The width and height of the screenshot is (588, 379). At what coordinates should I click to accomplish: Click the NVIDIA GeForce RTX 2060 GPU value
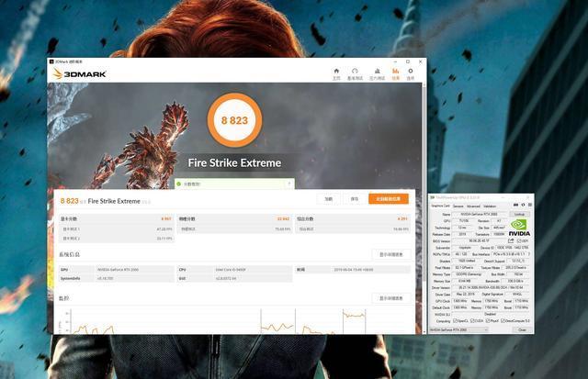point(119,269)
